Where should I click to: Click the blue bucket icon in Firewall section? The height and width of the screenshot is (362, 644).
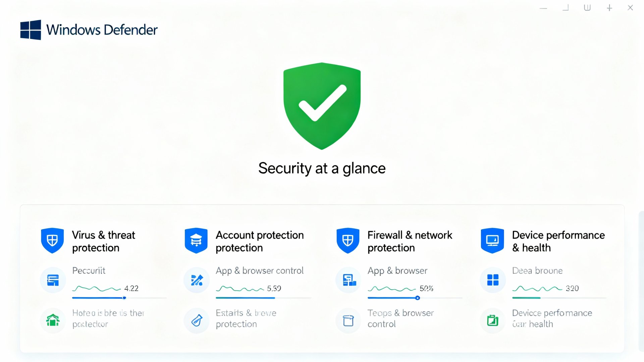(x=348, y=320)
